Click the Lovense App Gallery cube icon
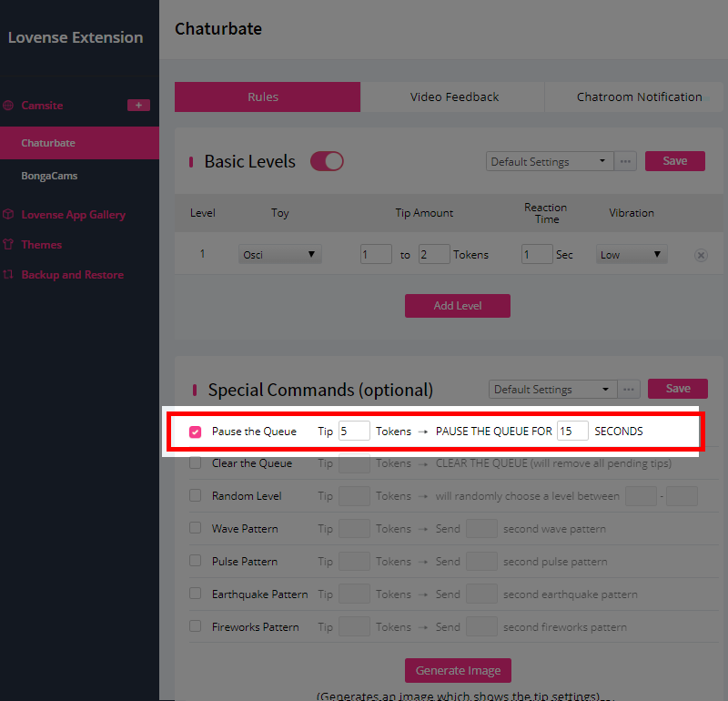Image resolution: width=728 pixels, height=701 pixels. 8,214
